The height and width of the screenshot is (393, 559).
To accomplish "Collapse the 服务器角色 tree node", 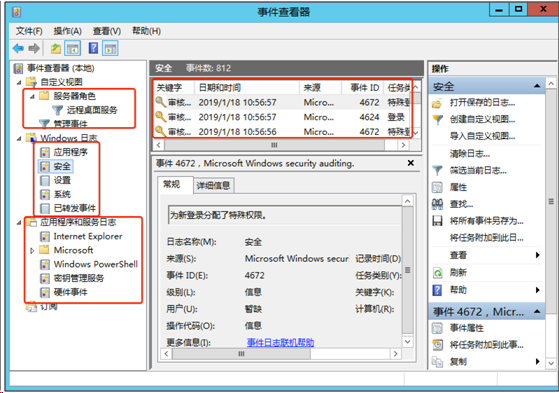I will 32,96.
